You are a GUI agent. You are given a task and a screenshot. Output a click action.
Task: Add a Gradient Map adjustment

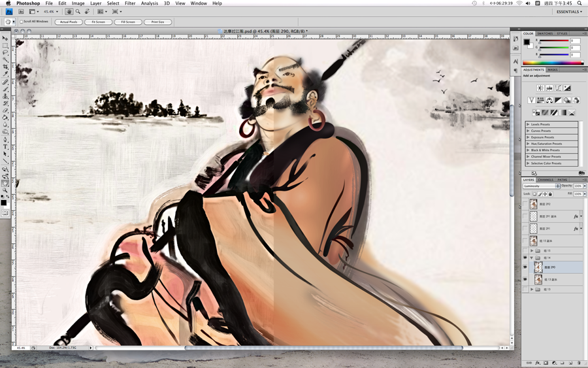point(563,112)
